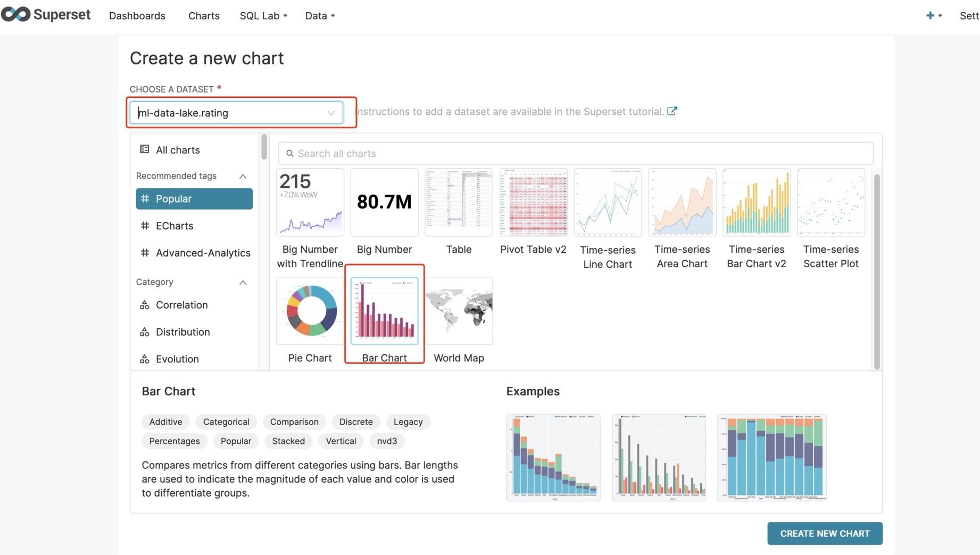Pick the Time-series Line Chart
Image resolution: width=980 pixels, height=555 pixels.
pos(608,203)
